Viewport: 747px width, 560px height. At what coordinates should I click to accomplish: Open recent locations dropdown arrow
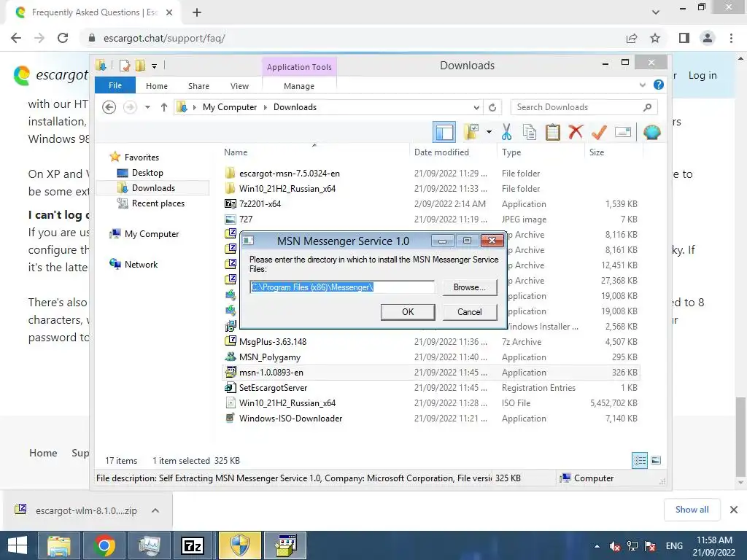[x=147, y=107]
